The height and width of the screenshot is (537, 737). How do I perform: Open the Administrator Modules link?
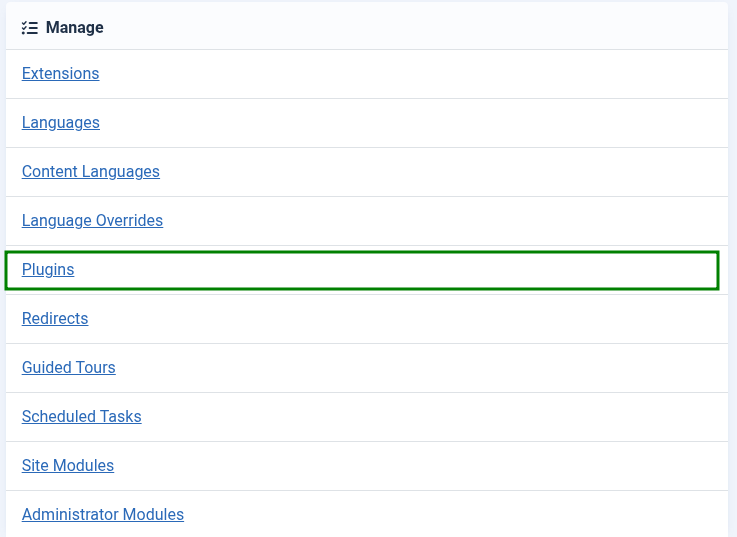pyautogui.click(x=103, y=515)
